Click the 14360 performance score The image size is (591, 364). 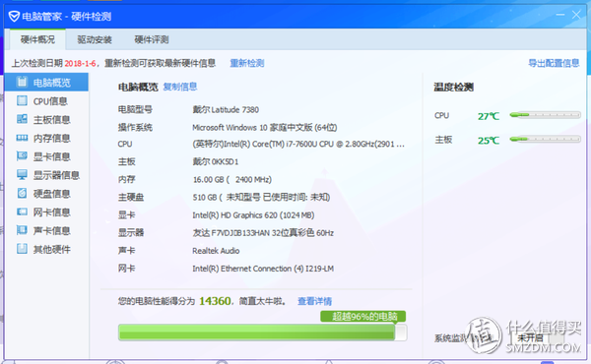click(x=215, y=301)
